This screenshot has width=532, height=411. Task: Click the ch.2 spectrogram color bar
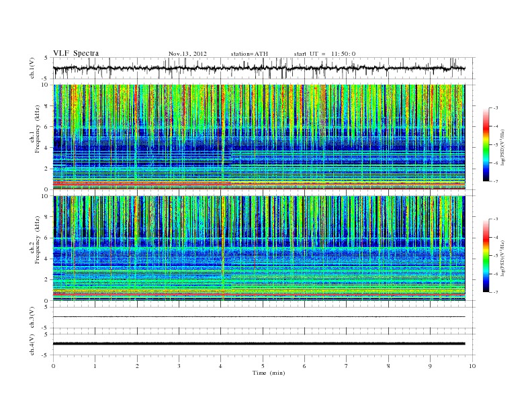[x=486, y=255]
